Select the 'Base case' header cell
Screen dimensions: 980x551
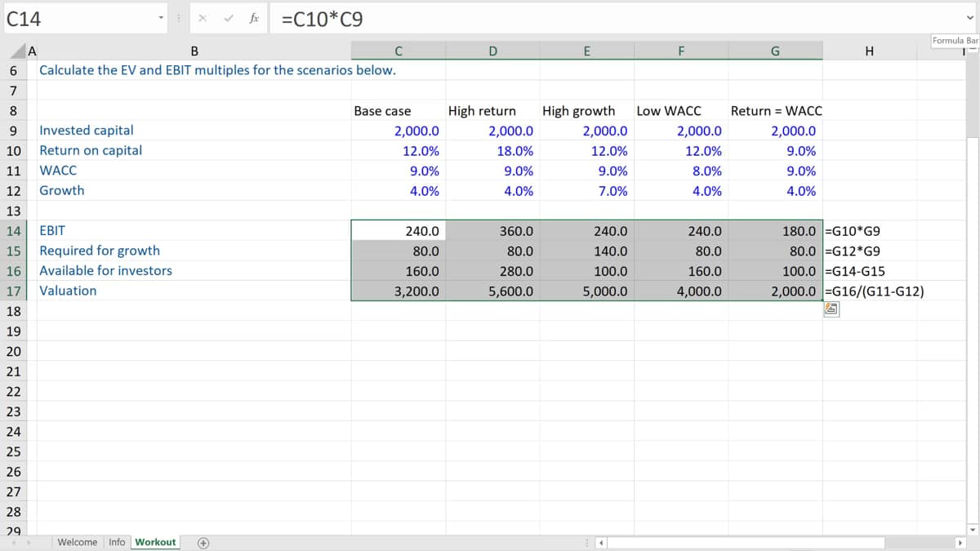[x=399, y=111]
